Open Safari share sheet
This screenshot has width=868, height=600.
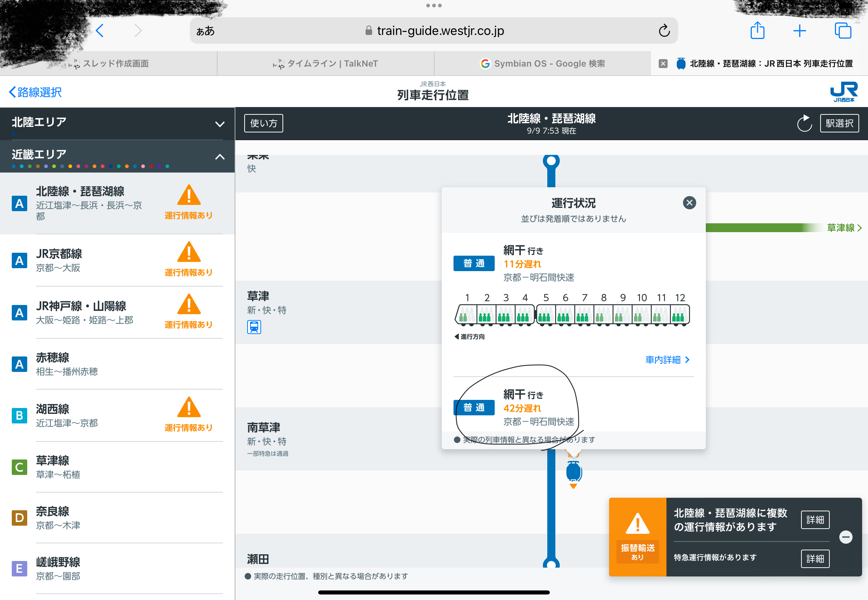pos(757,30)
